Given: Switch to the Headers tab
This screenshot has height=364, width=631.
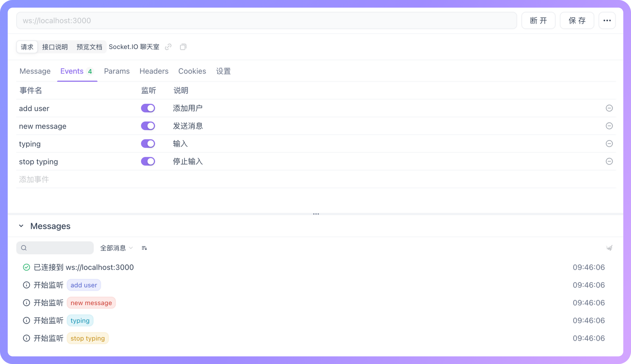Looking at the screenshot, I should point(154,71).
